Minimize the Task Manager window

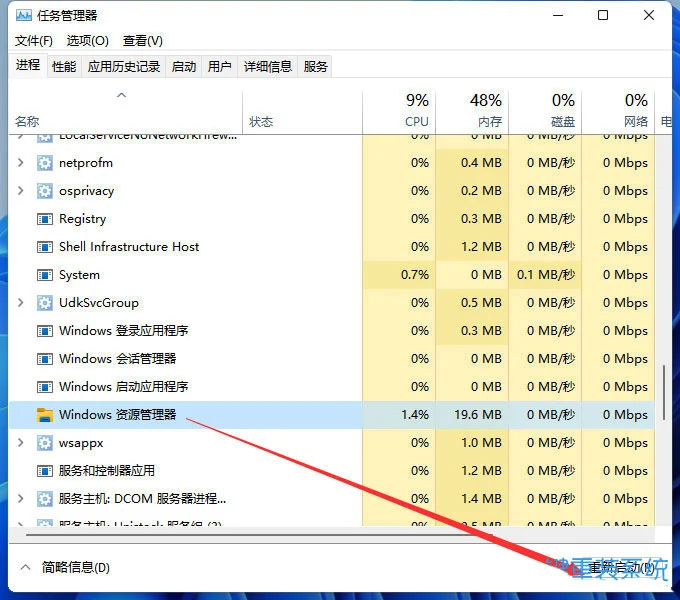click(x=558, y=16)
